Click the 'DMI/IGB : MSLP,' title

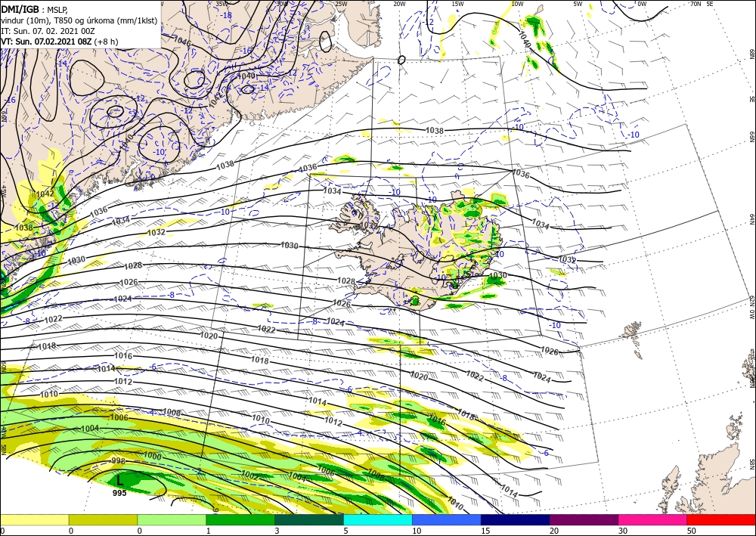[34, 10]
